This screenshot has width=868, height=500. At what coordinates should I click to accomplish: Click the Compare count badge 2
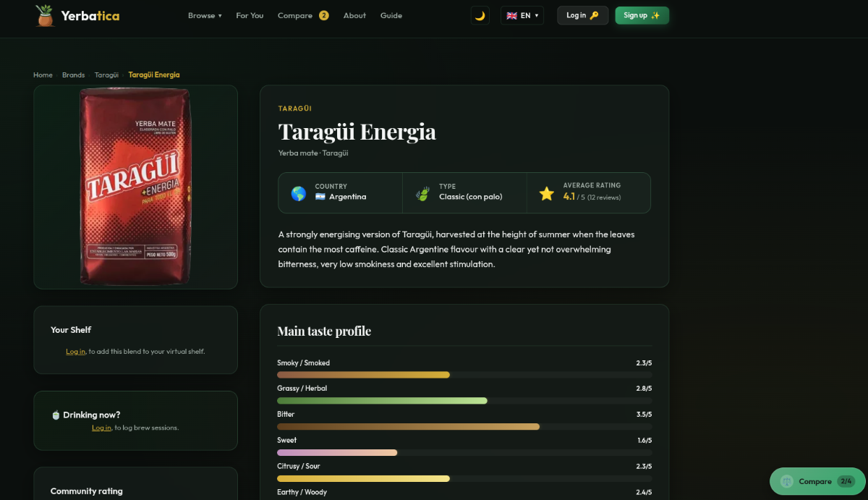324,15
